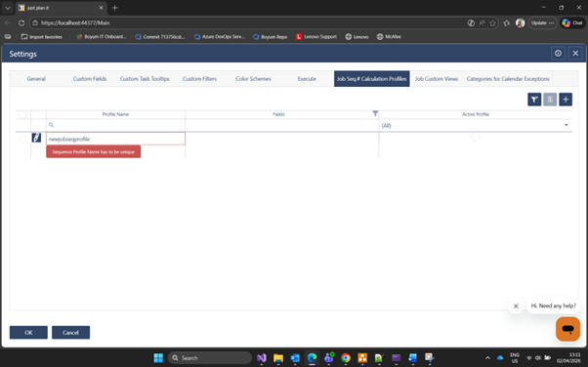This screenshot has width=588, height=367.
Task: Click the browser back arrow
Action: click(8, 22)
